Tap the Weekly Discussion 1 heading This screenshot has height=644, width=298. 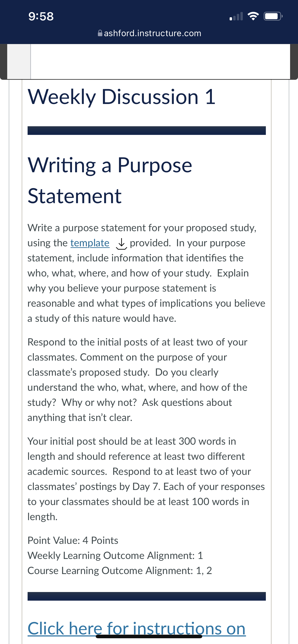point(121,97)
